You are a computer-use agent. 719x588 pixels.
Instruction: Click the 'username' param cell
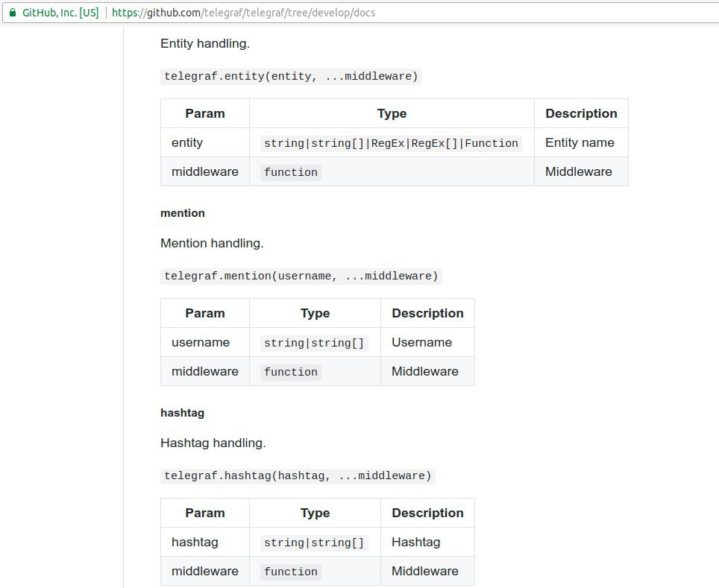tap(205, 342)
